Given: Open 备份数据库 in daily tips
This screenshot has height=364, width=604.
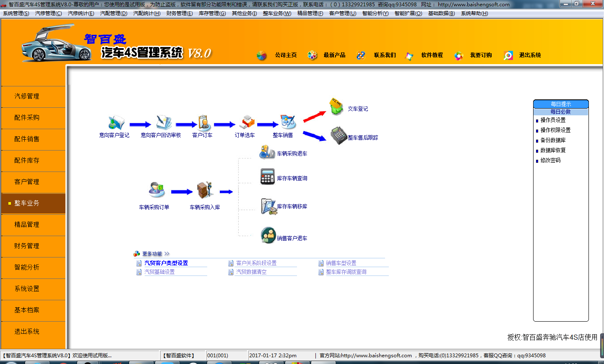Looking at the screenshot, I should click(x=553, y=140).
